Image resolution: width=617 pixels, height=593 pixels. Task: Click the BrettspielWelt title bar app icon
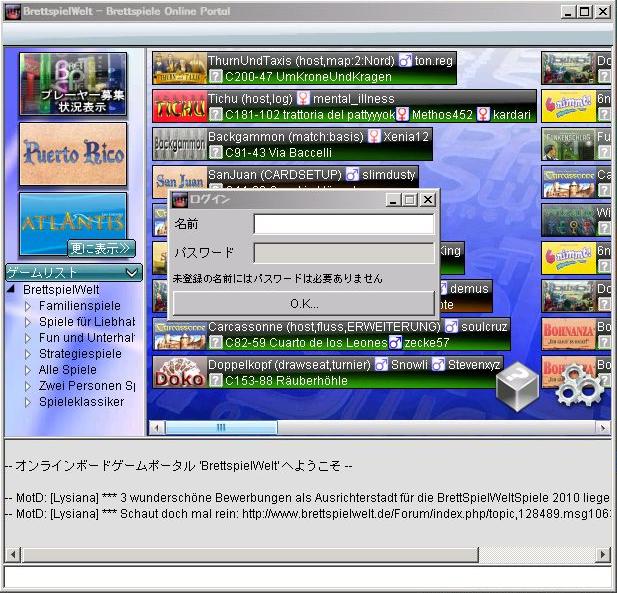pyautogui.click(x=12, y=11)
